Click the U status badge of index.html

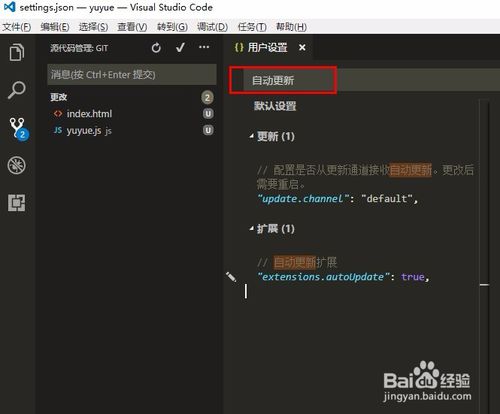(208, 114)
